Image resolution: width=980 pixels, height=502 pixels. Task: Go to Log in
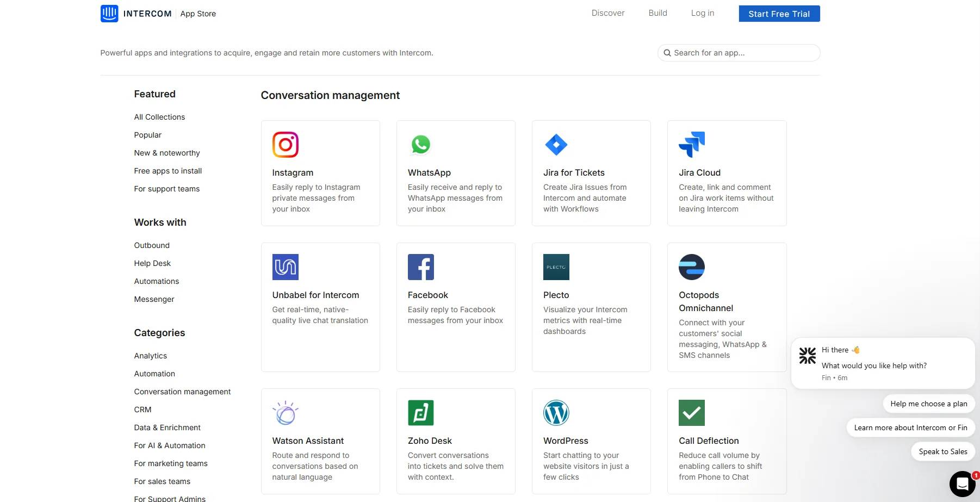703,13
